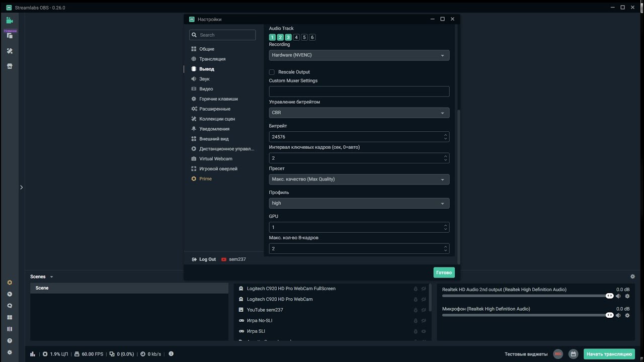Select Горячие клавиши settings category
Screen dimensions: 644x362
click(218, 99)
